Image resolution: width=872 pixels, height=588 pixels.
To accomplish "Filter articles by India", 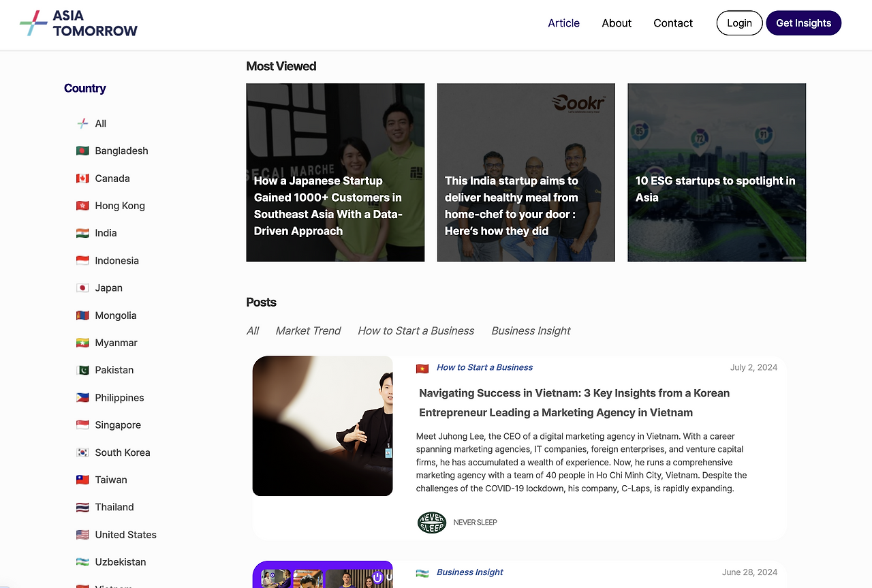I will point(106,233).
